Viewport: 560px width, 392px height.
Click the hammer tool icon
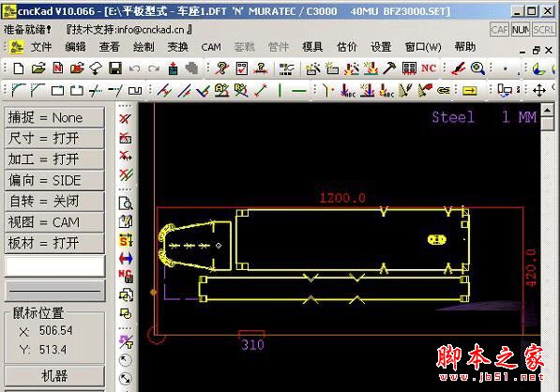389,68
